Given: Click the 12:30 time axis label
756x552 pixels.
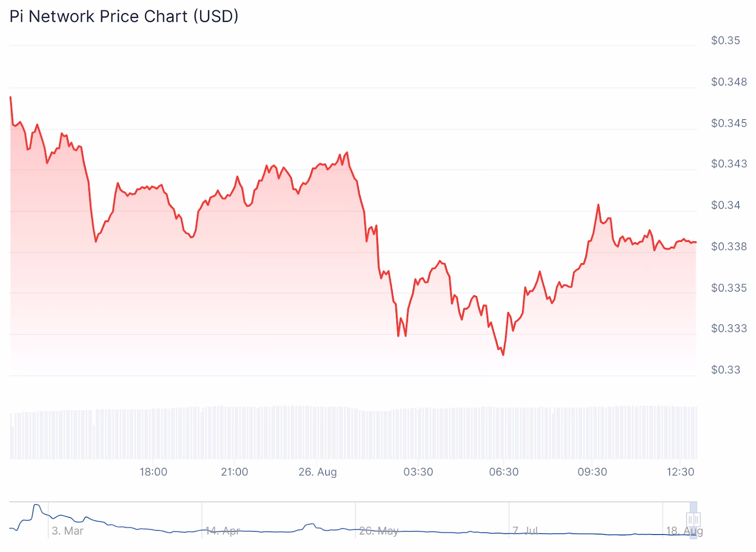Looking at the screenshot, I should [x=680, y=472].
